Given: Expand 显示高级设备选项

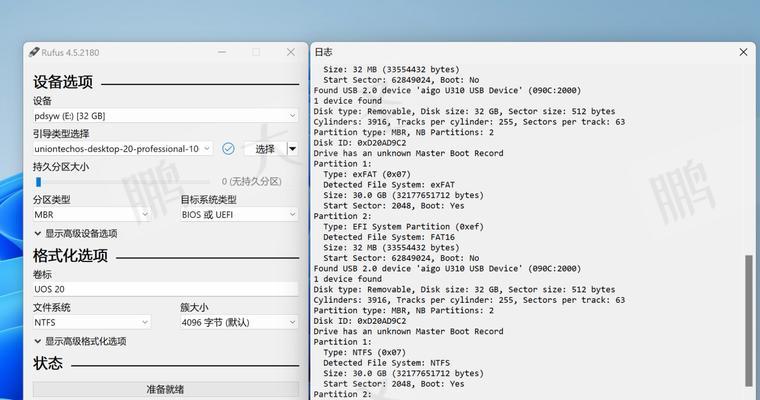Looking at the screenshot, I should (76, 234).
